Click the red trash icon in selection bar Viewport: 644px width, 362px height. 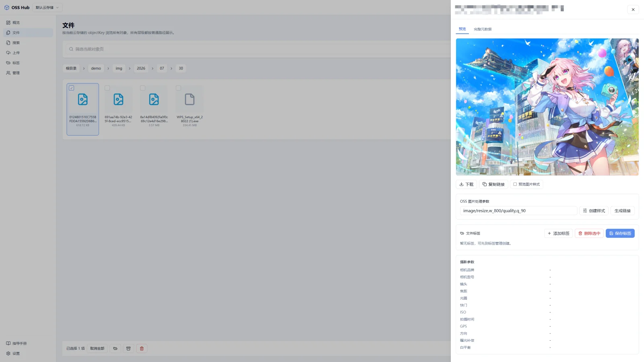142,348
